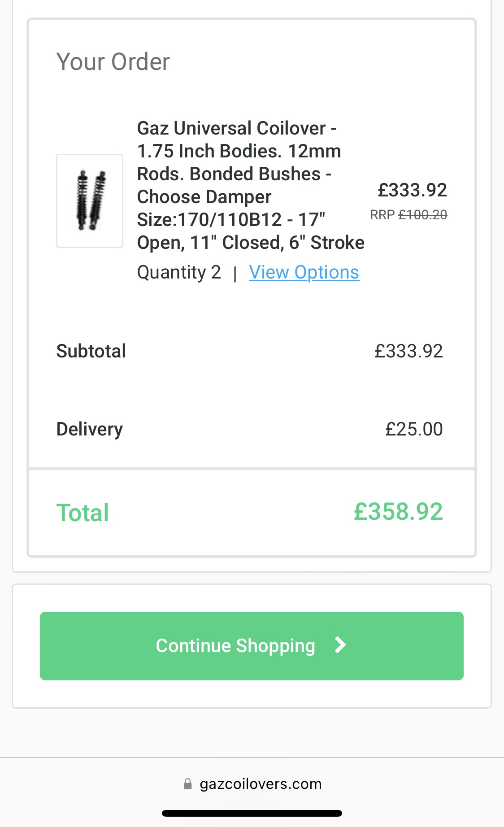Tap the home indicator bar at bottom
This screenshot has width=504, height=827.
[x=252, y=813]
